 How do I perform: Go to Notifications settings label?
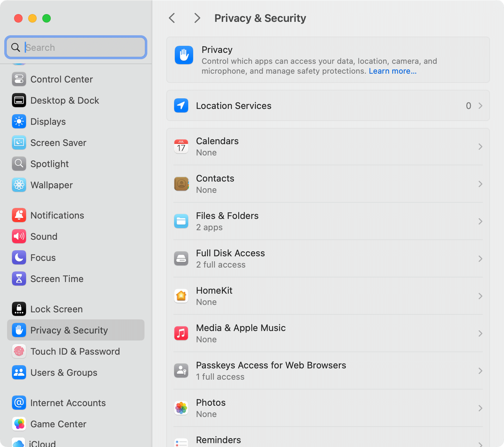click(x=57, y=215)
